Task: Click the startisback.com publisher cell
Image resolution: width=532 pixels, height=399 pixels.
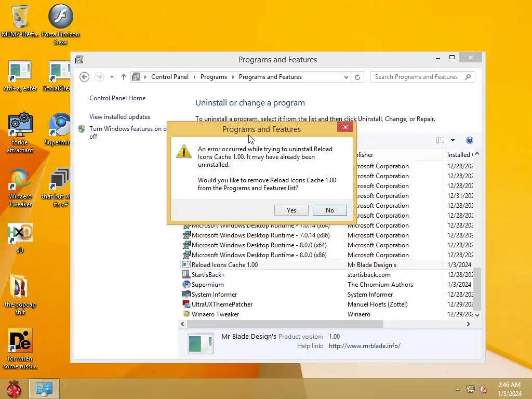Action: tap(369, 274)
